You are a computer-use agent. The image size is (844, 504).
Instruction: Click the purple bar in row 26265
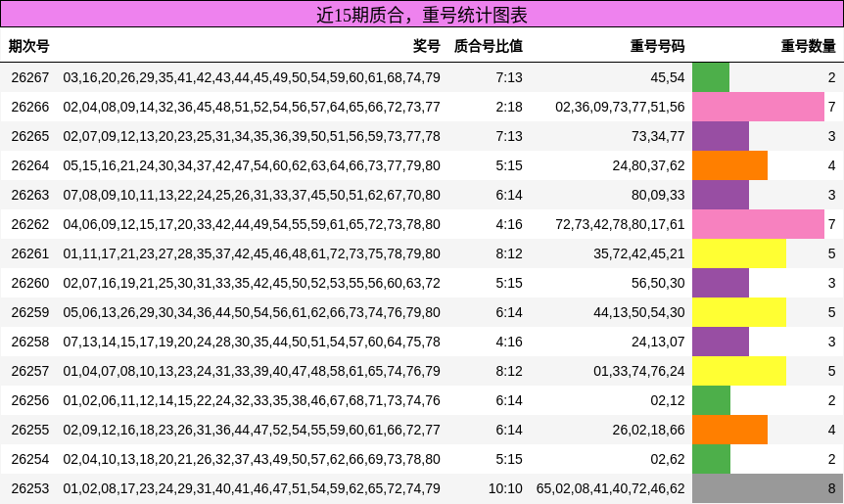(x=721, y=136)
